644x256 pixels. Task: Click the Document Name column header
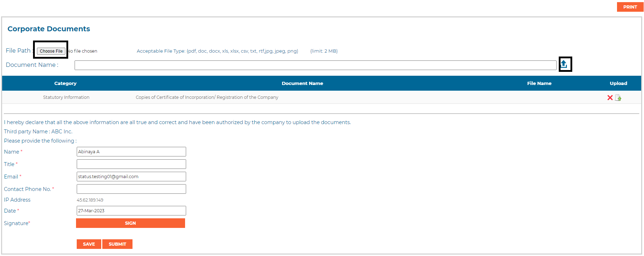click(x=302, y=84)
